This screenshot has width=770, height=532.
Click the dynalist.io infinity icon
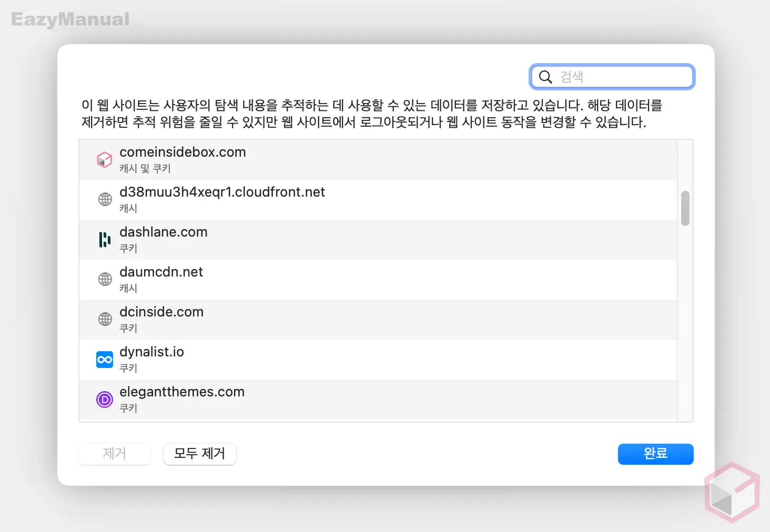tap(105, 360)
